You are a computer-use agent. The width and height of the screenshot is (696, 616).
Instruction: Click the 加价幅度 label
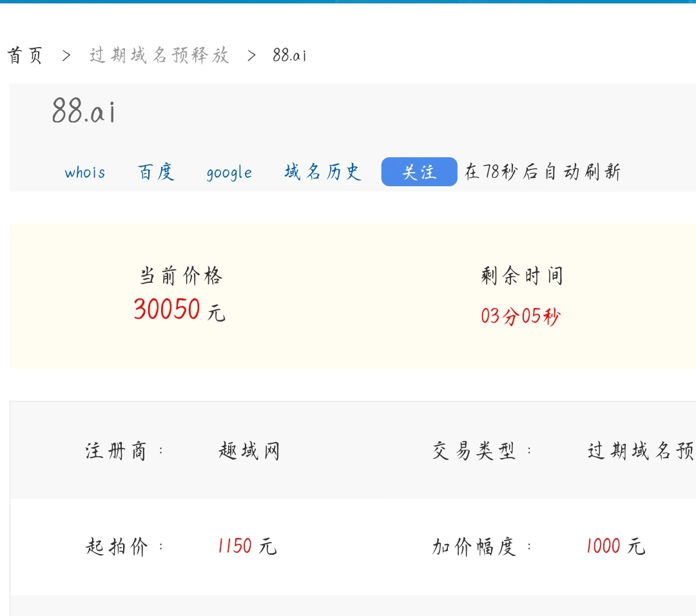point(474,546)
